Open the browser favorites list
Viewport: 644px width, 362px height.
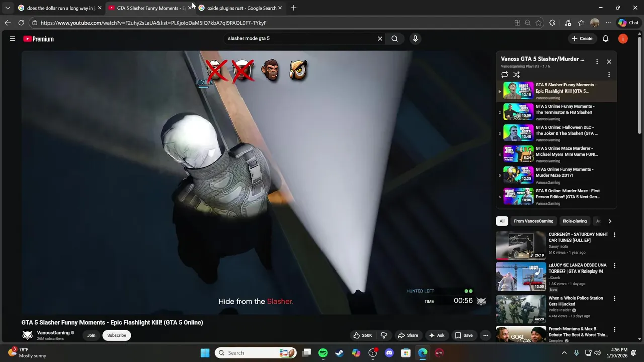(581, 23)
